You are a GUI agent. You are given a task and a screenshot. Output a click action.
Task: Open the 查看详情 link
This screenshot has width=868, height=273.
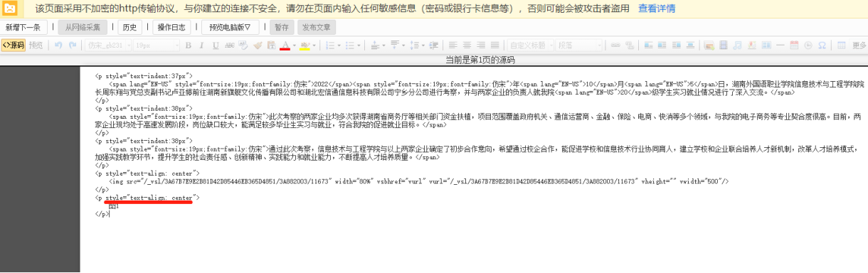657,9
